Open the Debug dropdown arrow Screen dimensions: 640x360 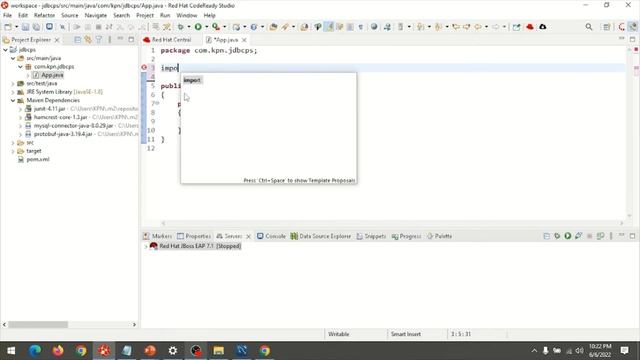[x=189, y=27]
